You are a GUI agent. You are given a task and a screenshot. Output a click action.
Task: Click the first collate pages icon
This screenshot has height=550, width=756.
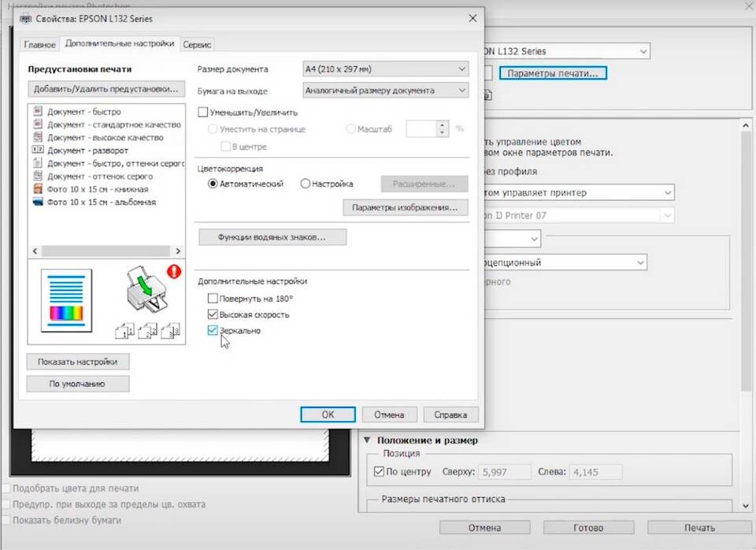pyautogui.click(x=124, y=331)
